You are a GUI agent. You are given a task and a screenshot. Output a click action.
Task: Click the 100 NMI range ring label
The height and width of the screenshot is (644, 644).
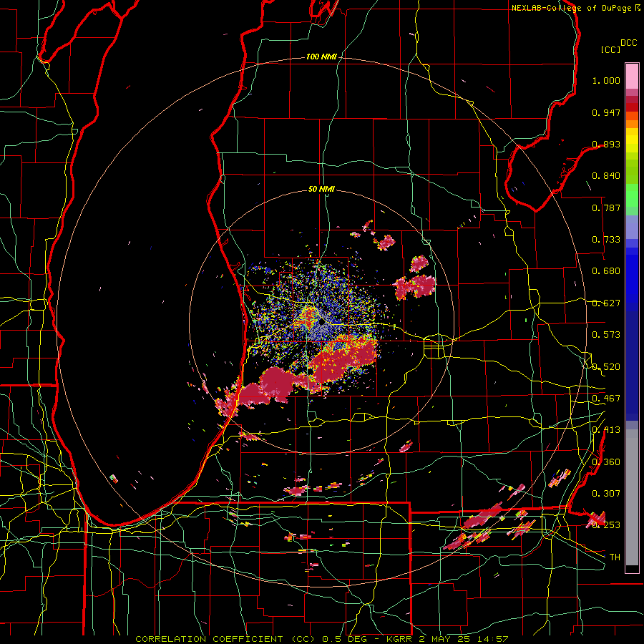[321, 57]
